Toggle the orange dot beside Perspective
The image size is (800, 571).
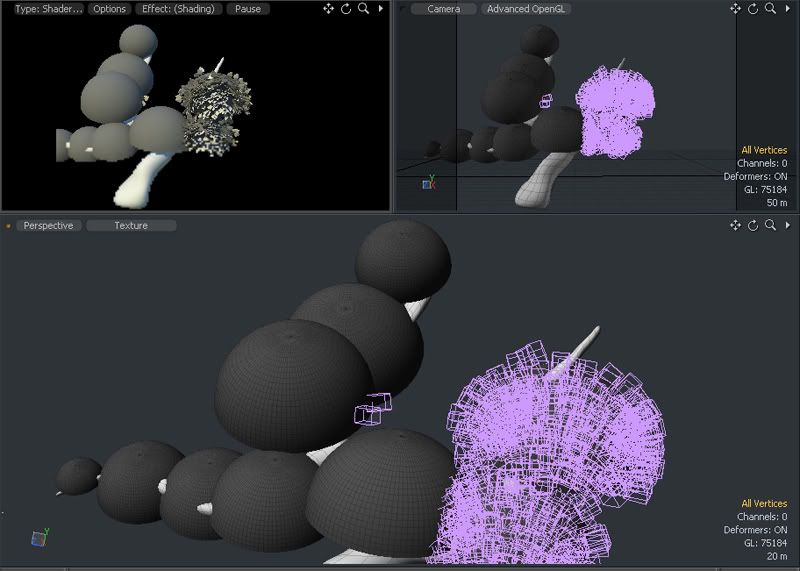pos(9,226)
